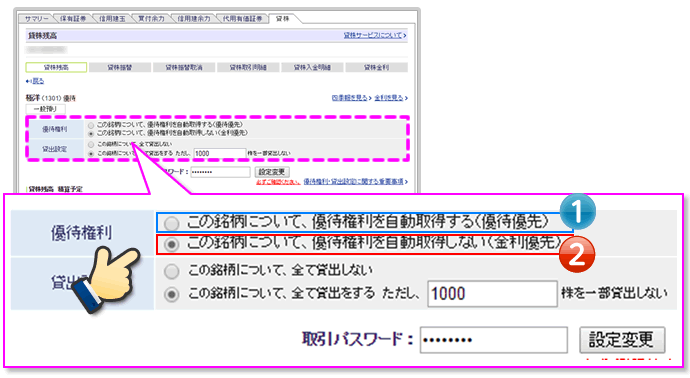Choose 優待権利を自動取得しない(金利優先) in enlarged callout
690x378 pixels.
[171, 244]
